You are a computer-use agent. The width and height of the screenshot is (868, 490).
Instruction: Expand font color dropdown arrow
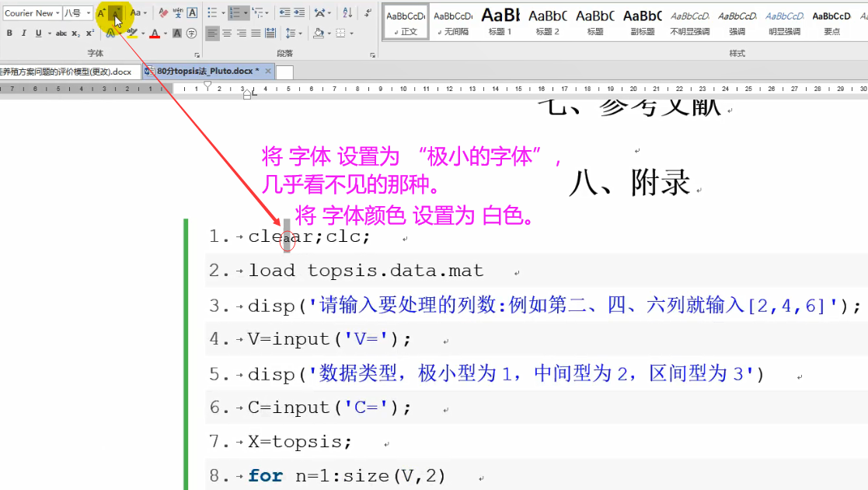tap(165, 33)
